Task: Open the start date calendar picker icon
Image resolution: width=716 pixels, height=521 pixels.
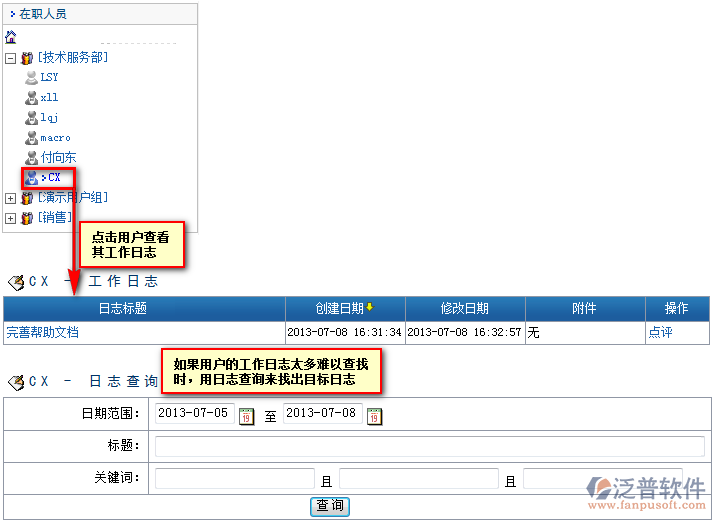Action: pos(246,415)
